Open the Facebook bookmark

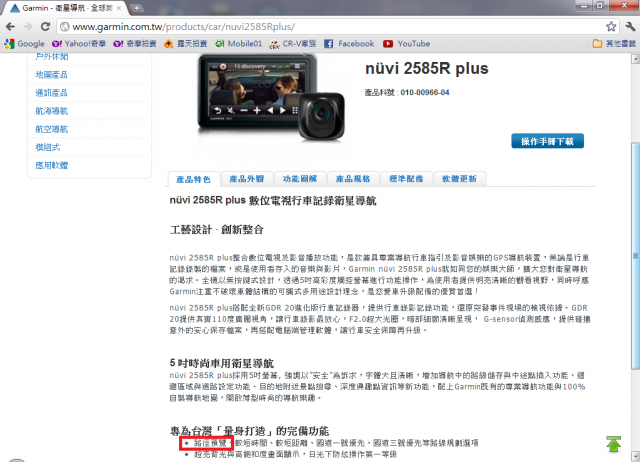349,44
